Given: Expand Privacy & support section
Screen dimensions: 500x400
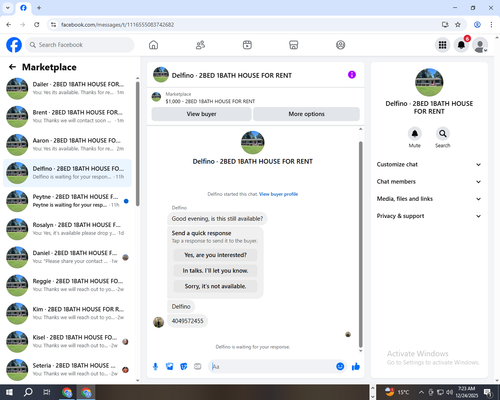Looking at the screenshot, I should pyautogui.click(x=429, y=216).
